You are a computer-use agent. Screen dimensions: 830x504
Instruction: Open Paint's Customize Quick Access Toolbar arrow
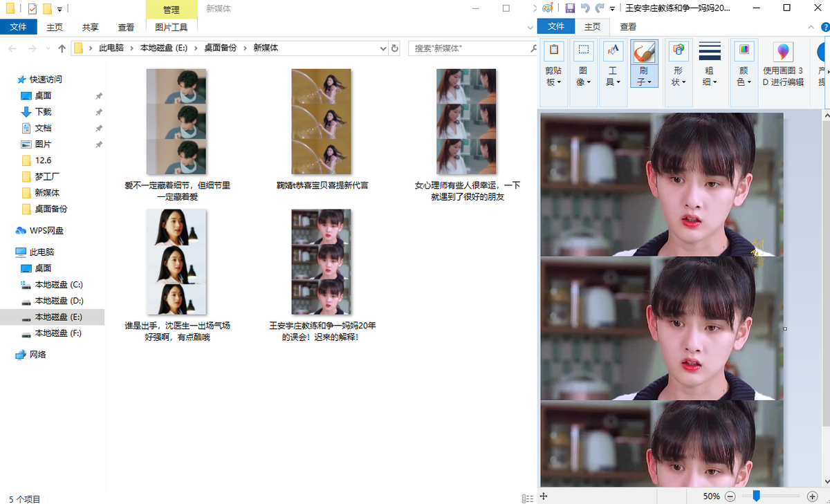(613, 9)
